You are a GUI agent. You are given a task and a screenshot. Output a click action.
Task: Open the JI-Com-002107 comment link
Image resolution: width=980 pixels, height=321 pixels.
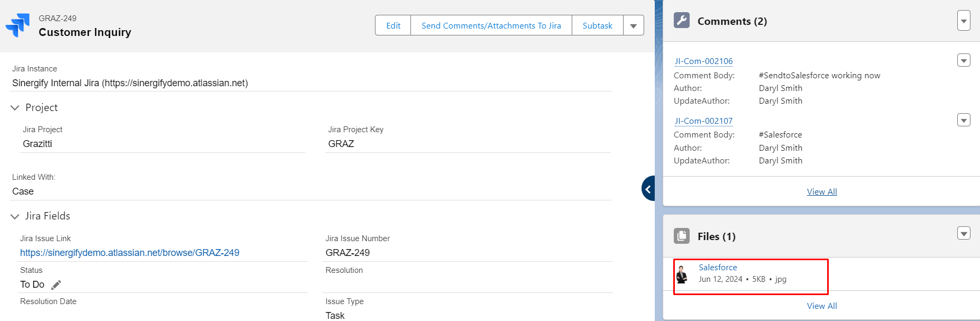pos(703,121)
